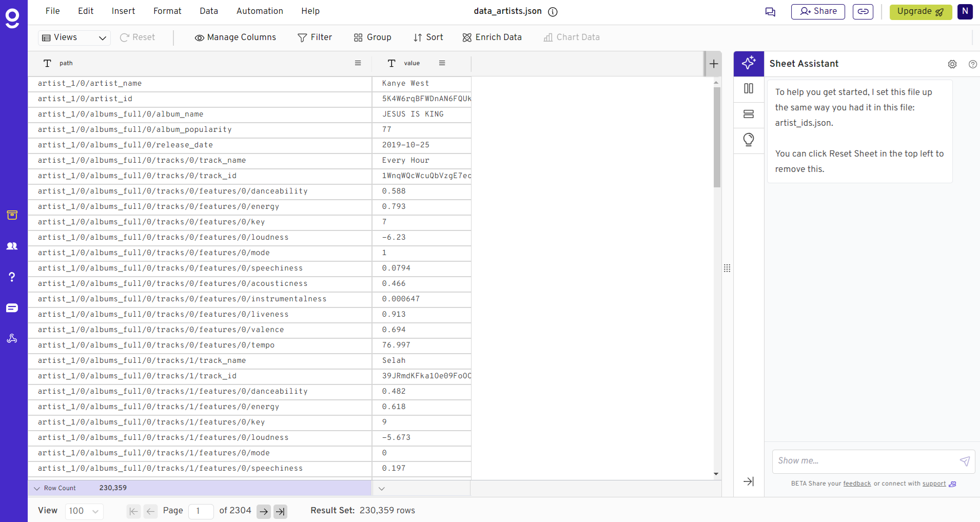Open the Sheet Assistant sparkle icon
The image size is (980, 522).
tap(749, 64)
